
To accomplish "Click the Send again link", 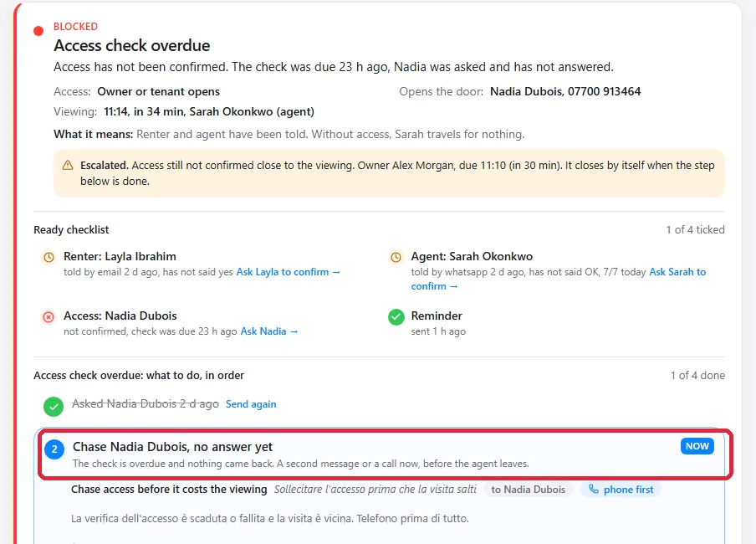I will 251,404.
